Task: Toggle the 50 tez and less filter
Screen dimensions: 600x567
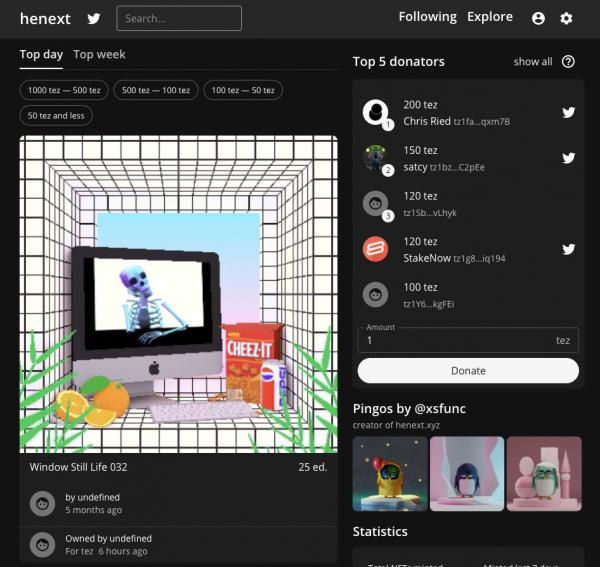Action: 56,115
